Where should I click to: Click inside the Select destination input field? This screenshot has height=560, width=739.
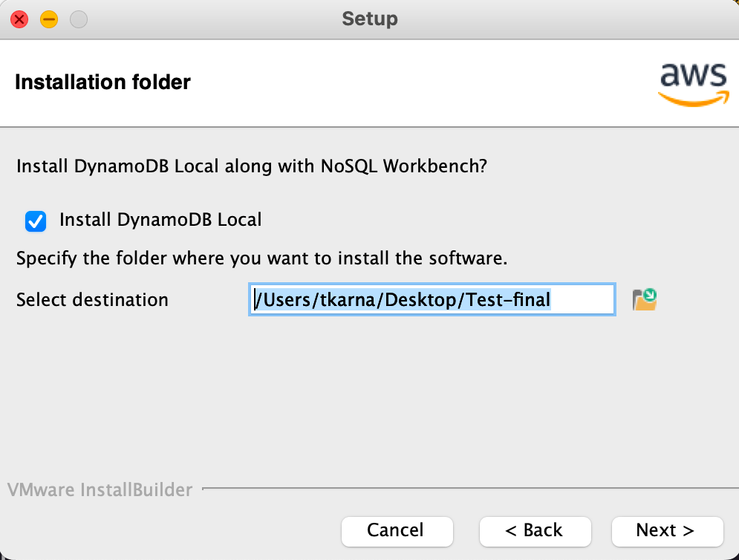pos(431,299)
